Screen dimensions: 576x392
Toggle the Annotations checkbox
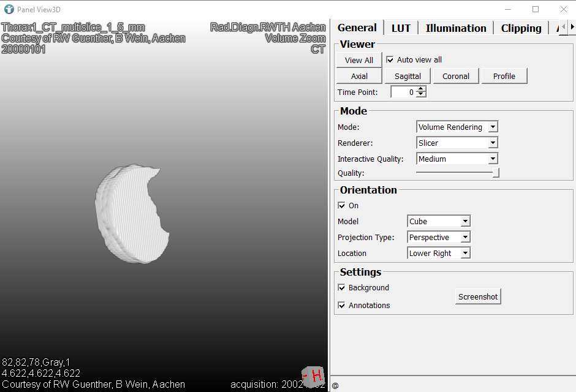pos(342,306)
